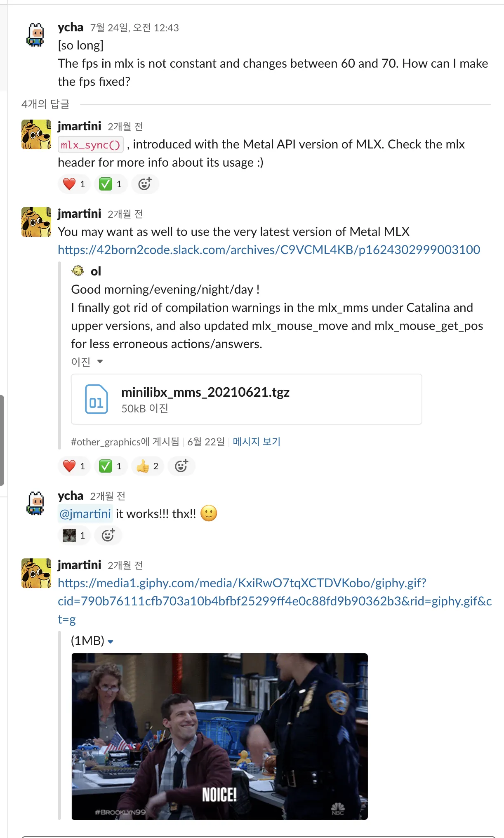
Task: Toggle heart reaction on mlx_sync() reply
Action: click(74, 184)
